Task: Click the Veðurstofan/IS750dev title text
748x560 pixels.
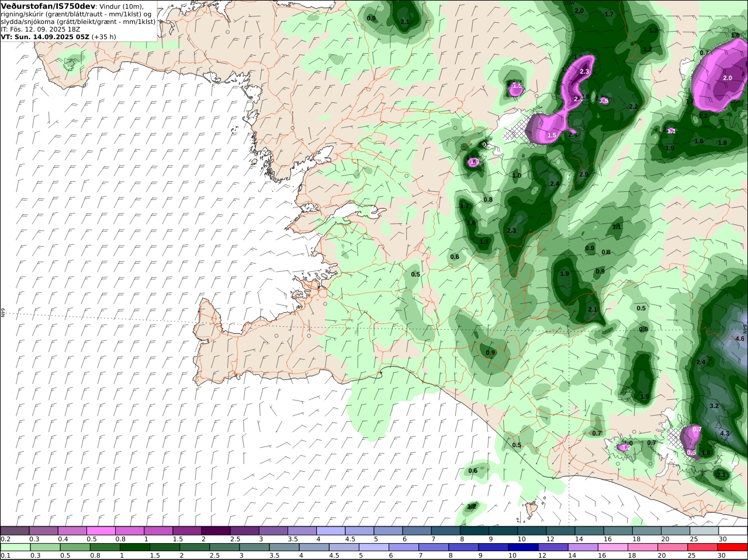Action: pyautogui.click(x=48, y=6)
